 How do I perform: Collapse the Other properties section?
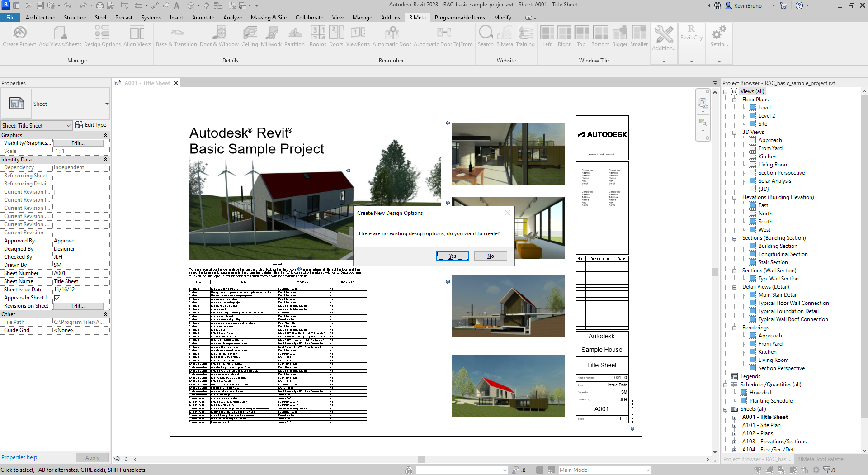(106, 314)
